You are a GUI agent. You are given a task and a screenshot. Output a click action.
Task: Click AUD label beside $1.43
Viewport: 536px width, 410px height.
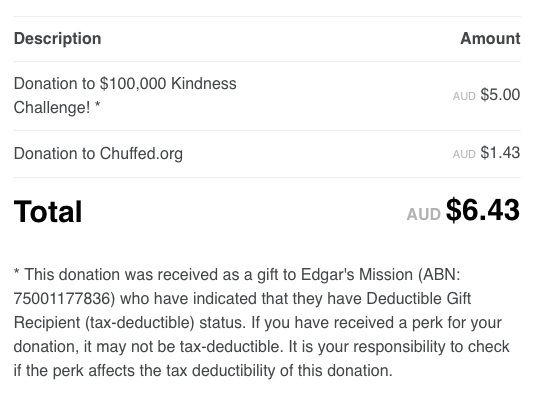pyautogui.click(x=464, y=154)
